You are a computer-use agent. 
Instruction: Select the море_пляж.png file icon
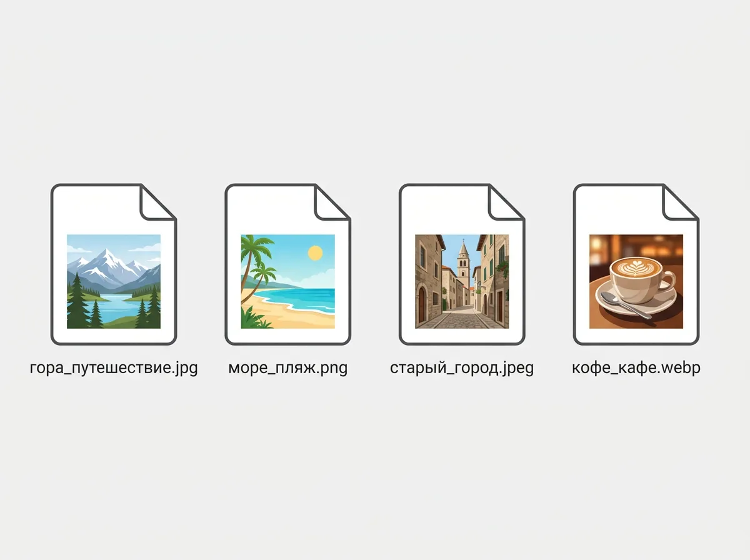(x=288, y=264)
